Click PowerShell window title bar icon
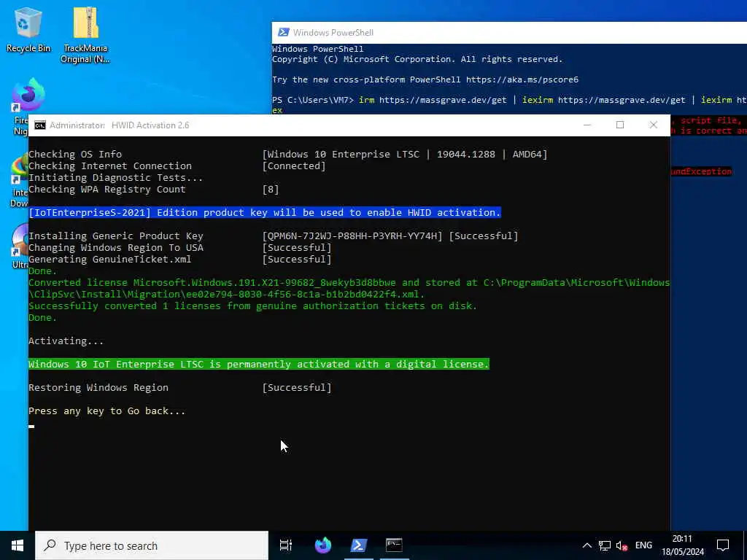 (284, 32)
